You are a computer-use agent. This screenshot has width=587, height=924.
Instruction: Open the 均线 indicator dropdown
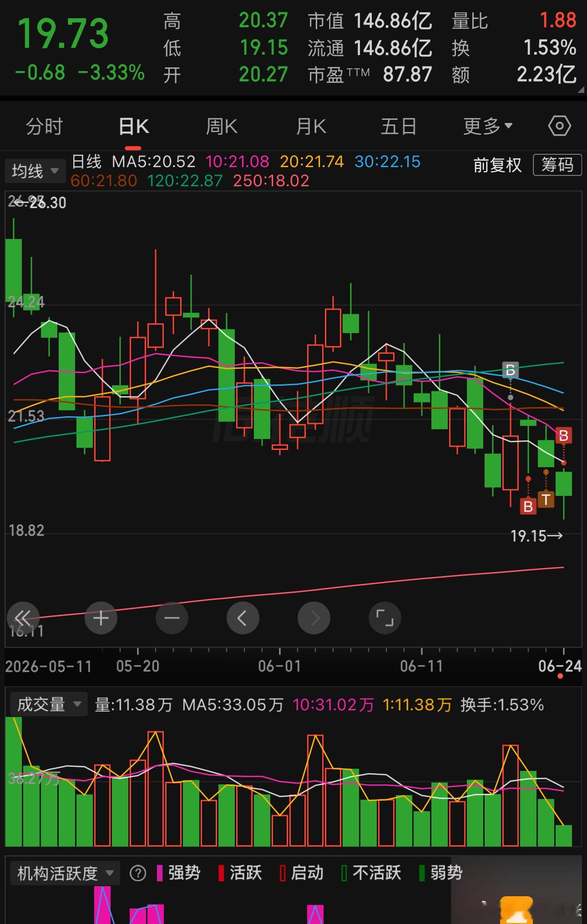[x=35, y=171]
